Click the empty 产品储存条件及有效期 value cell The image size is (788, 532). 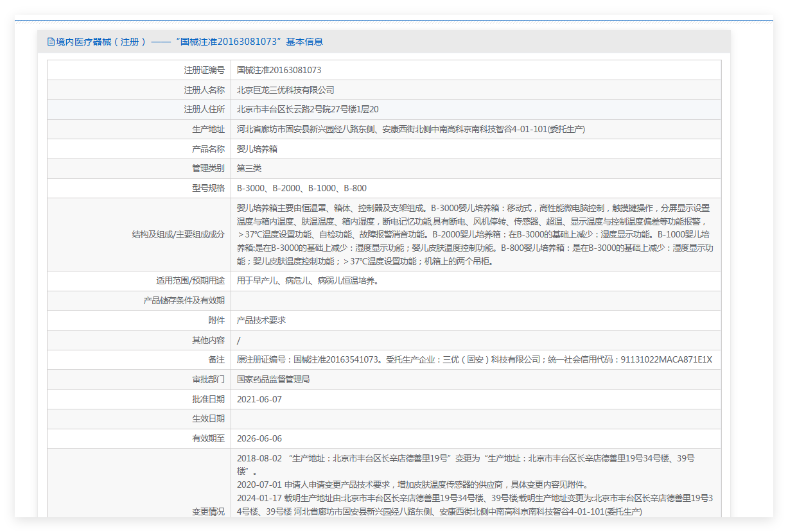point(475,300)
